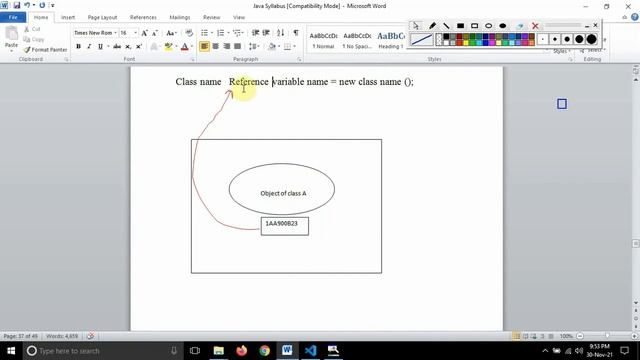
Task: Click the 1AA900B23 text box in document
Action: (285, 226)
